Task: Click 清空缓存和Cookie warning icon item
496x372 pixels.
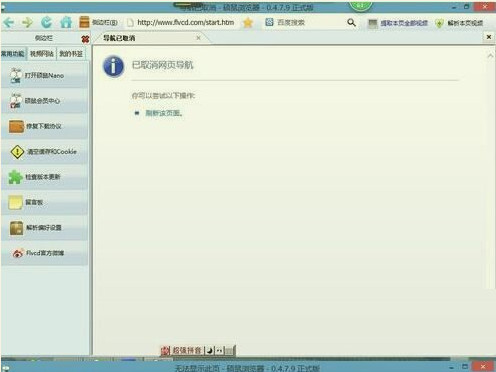Action: (x=44, y=151)
